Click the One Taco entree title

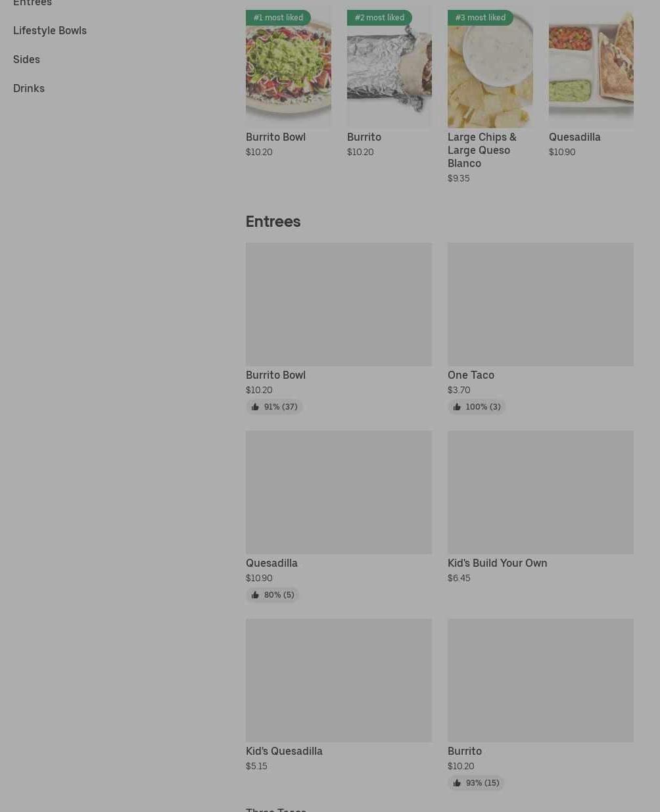[x=471, y=375]
